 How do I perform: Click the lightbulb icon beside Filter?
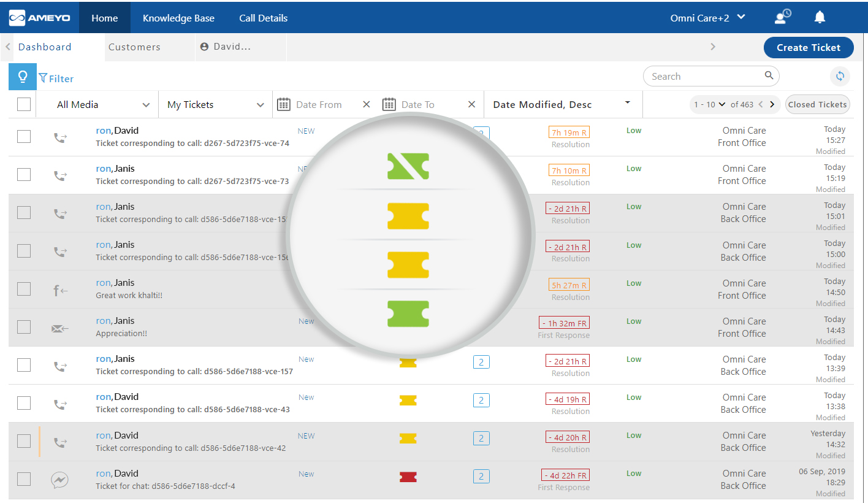[22, 77]
